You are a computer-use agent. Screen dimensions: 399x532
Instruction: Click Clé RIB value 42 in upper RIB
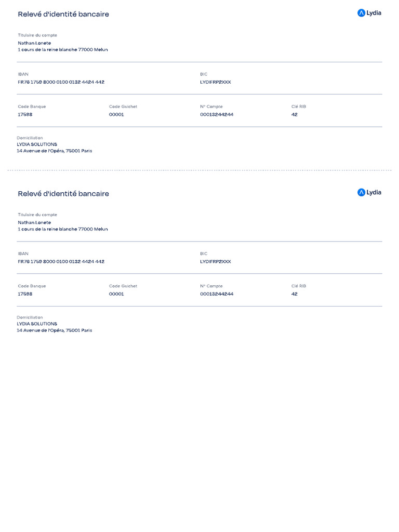tap(295, 114)
